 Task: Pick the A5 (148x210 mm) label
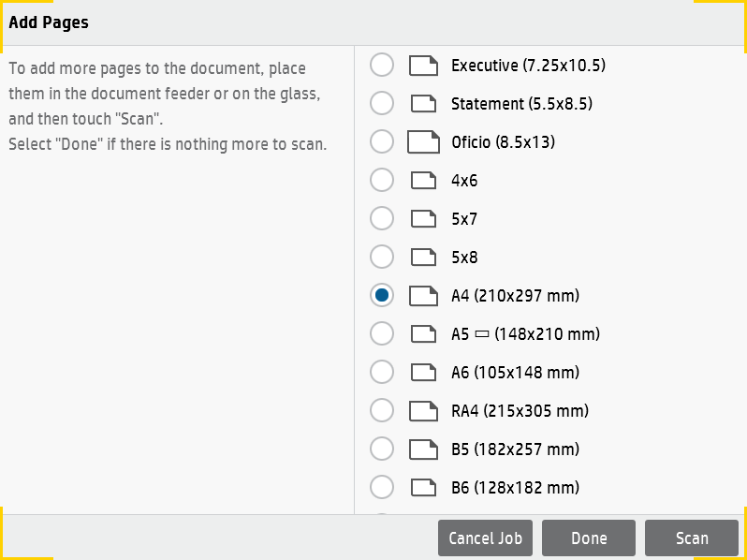tap(525, 334)
